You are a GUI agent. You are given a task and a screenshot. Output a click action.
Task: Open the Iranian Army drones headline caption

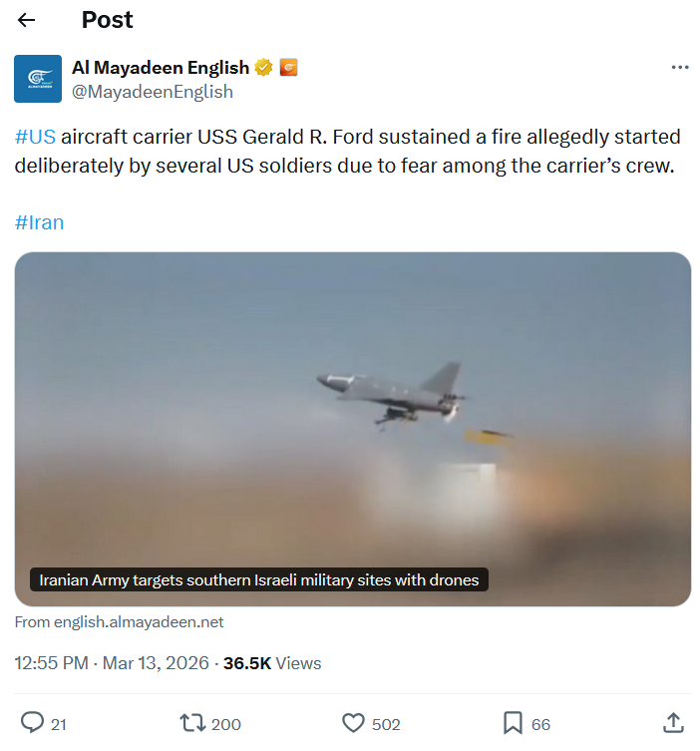259,580
